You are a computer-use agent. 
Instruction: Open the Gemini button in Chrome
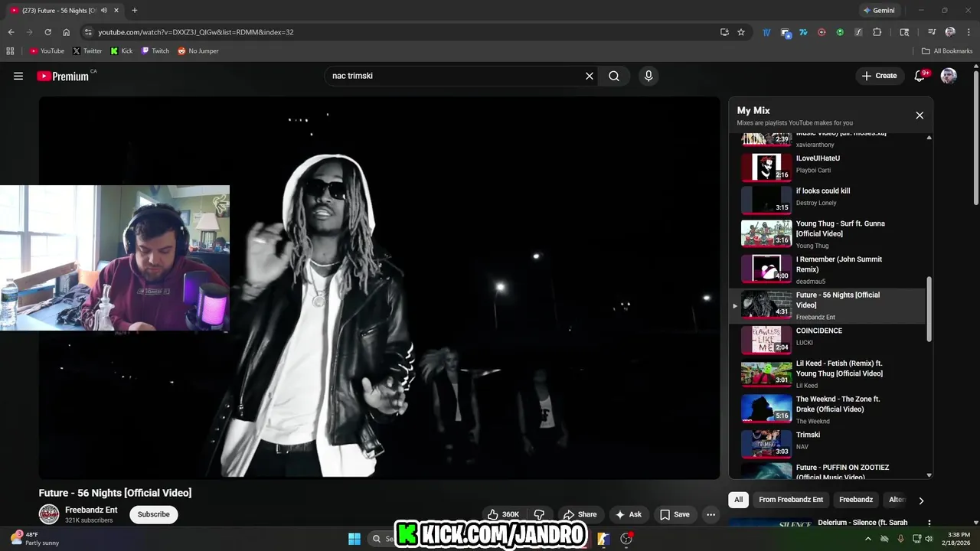pos(879,11)
